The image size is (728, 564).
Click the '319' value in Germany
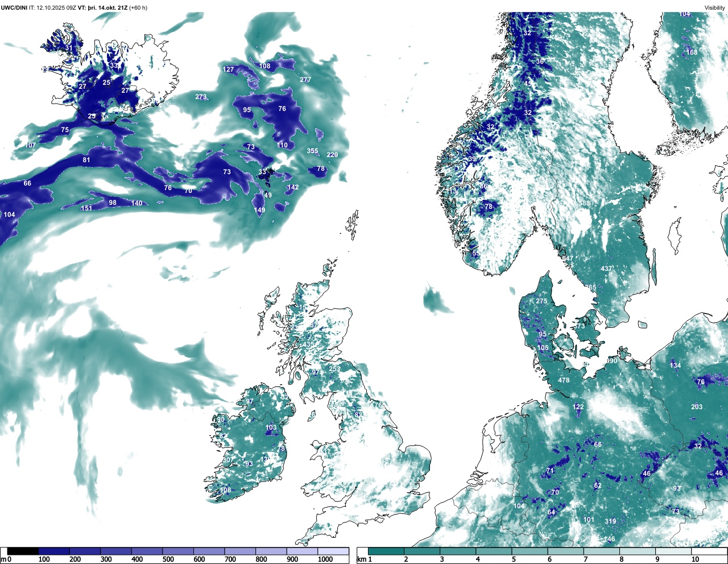pos(610,521)
